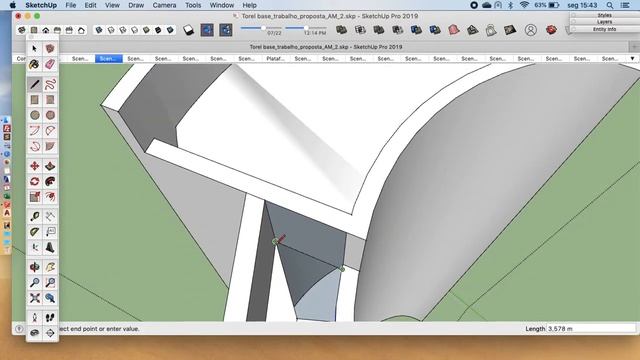The image size is (640, 360).
Task: Pick the Paint Bucket tool
Action: point(35,64)
